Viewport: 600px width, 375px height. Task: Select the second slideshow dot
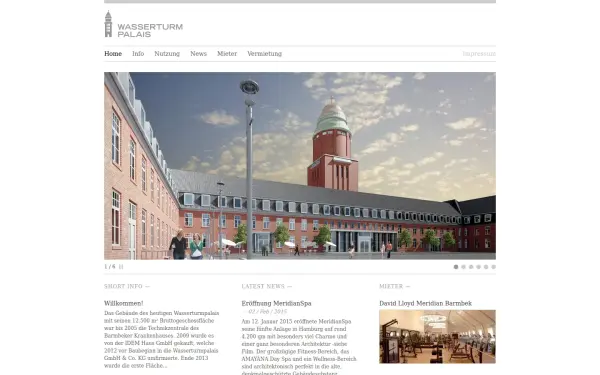[x=463, y=267]
